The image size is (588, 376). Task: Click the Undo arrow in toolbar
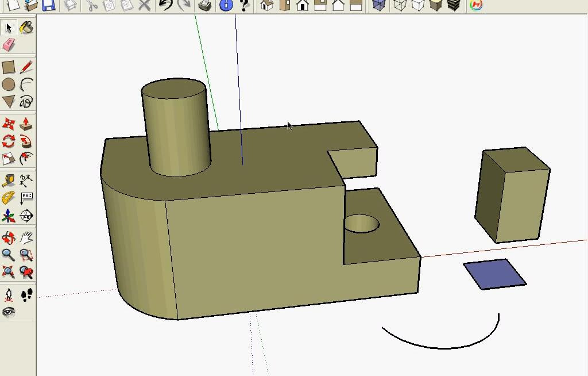pos(165,6)
